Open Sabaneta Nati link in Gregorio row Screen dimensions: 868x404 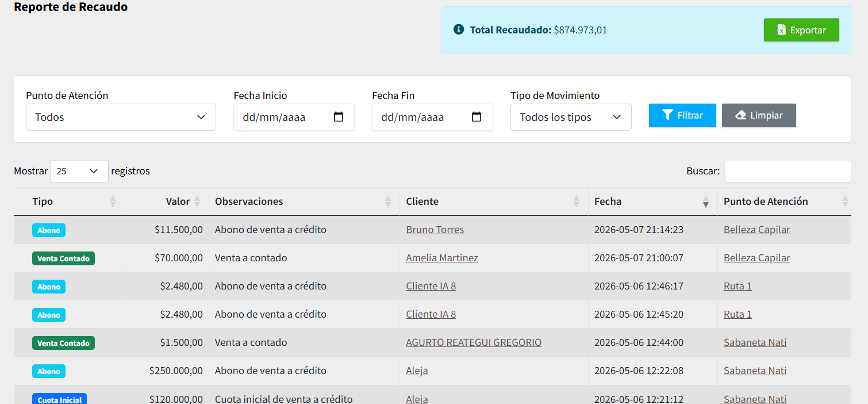755,342
